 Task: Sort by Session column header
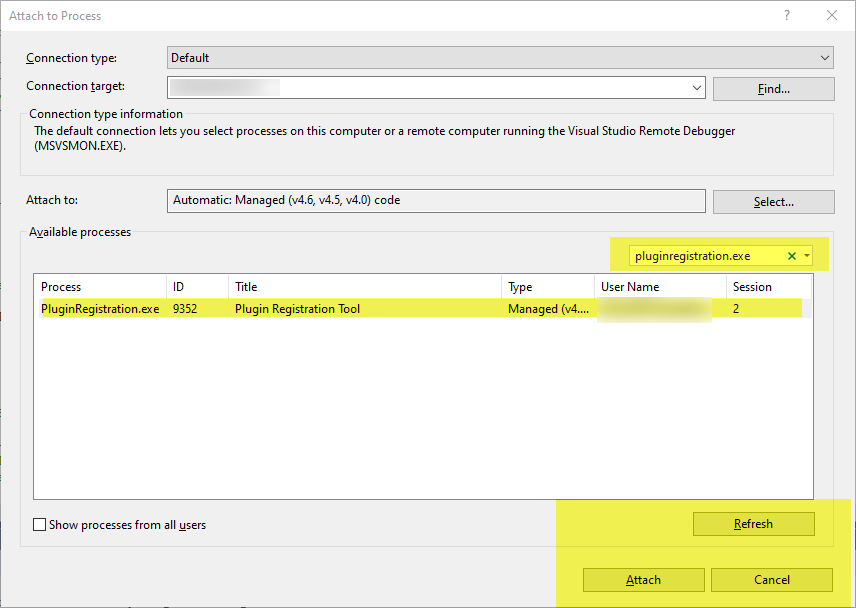point(769,287)
